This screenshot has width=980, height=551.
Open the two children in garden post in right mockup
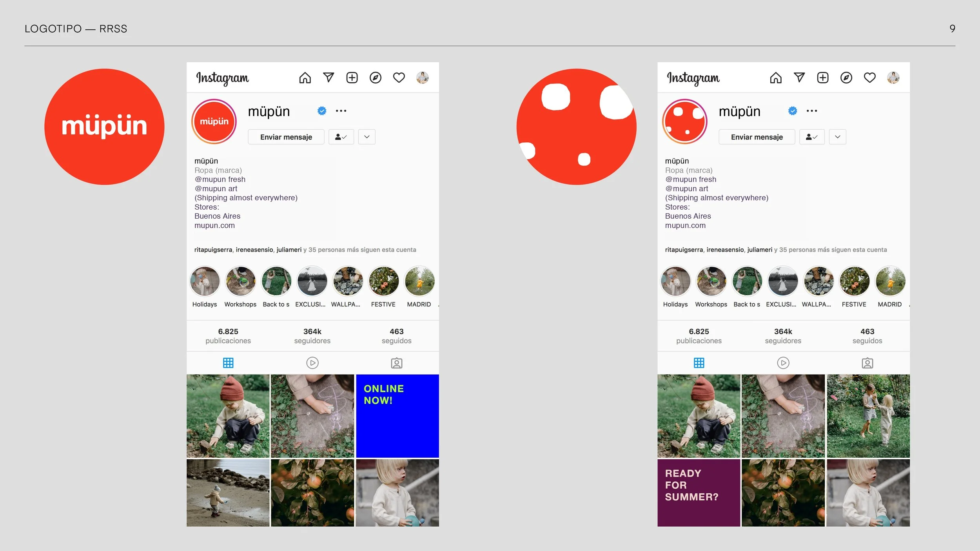(x=868, y=416)
